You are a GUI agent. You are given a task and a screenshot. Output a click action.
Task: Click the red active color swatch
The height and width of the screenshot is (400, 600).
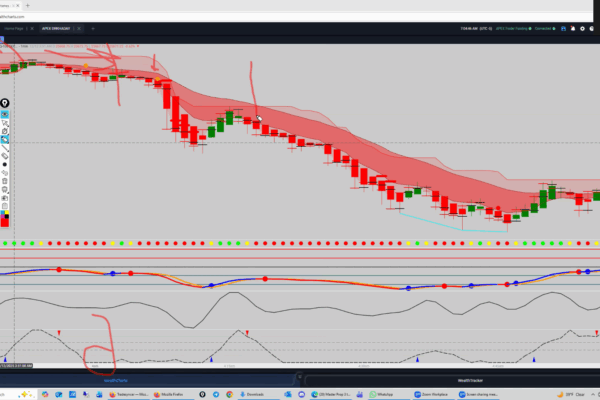pos(5,220)
